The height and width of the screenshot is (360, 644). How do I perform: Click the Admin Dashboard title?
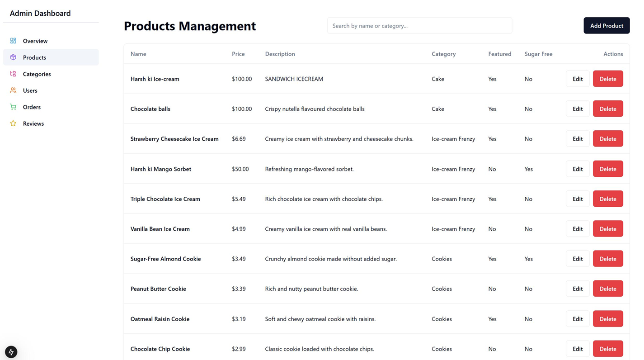40,13
